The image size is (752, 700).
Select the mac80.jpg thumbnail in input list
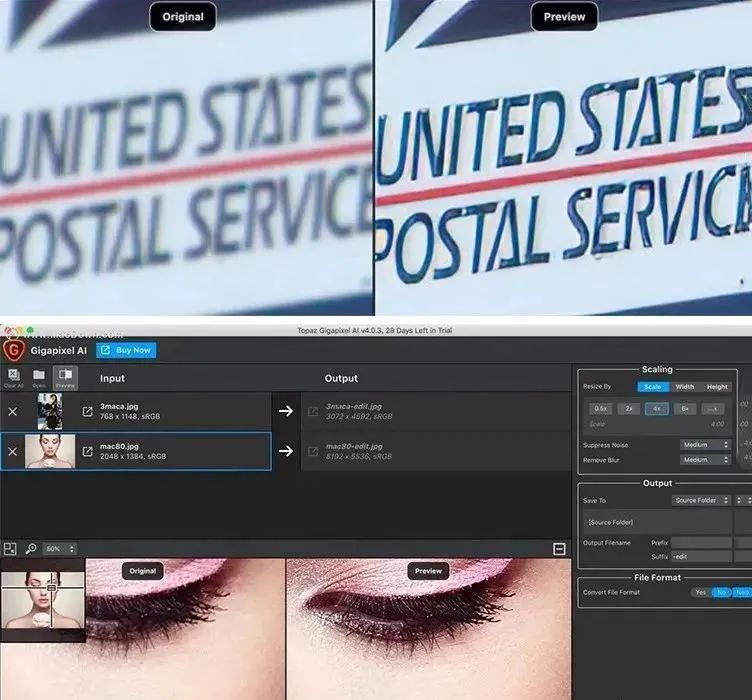click(x=50, y=451)
